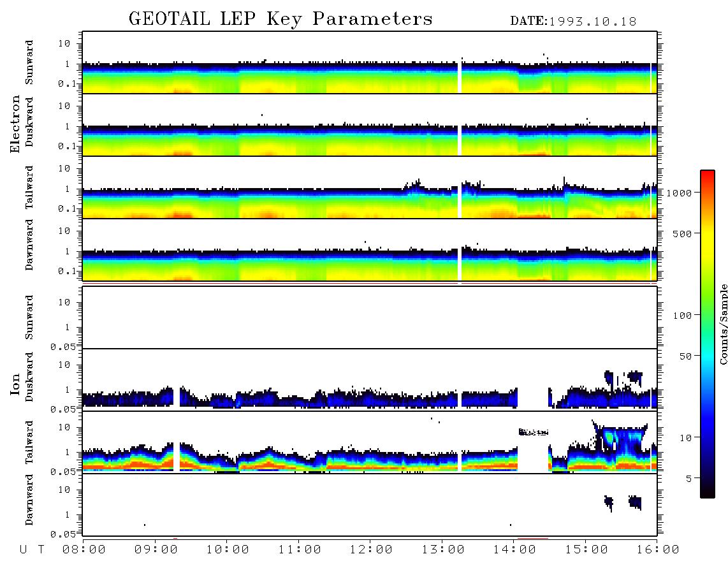Image resolution: width=728 pixels, height=561 pixels.
Task: Select the Electron Sunward spectrogram panel
Action: click(370, 62)
